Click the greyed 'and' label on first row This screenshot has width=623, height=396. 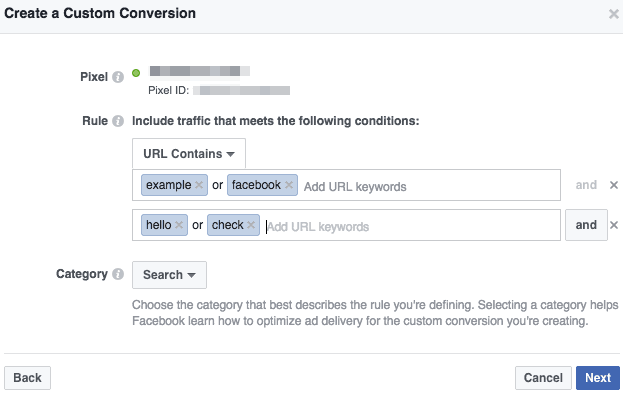pos(586,185)
